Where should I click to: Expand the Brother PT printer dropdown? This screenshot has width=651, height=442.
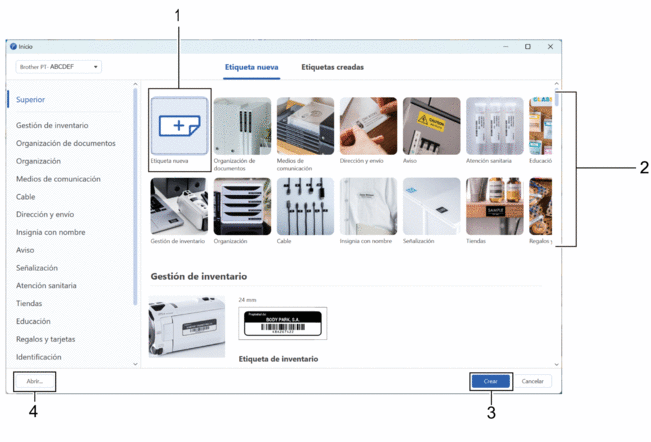[58, 67]
